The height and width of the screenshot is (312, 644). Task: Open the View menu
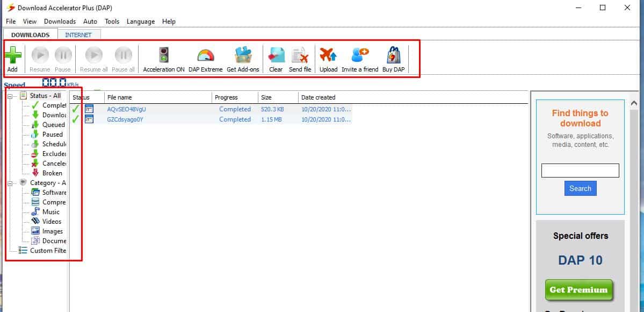tap(30, 22)
